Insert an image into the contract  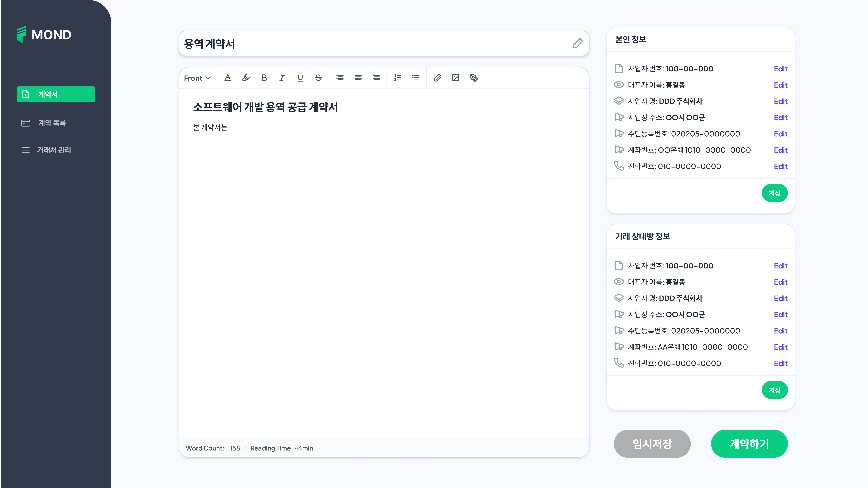(x=456, y=78)
